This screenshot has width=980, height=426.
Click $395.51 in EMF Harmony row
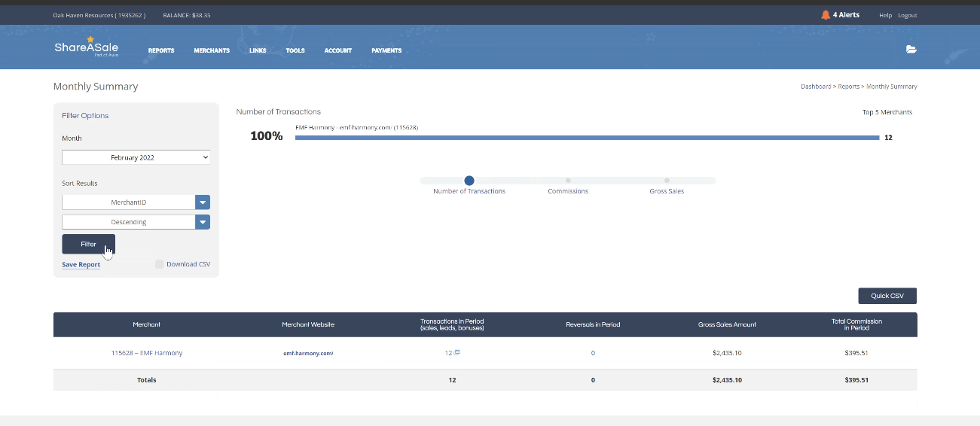click(x=856, y=353)
